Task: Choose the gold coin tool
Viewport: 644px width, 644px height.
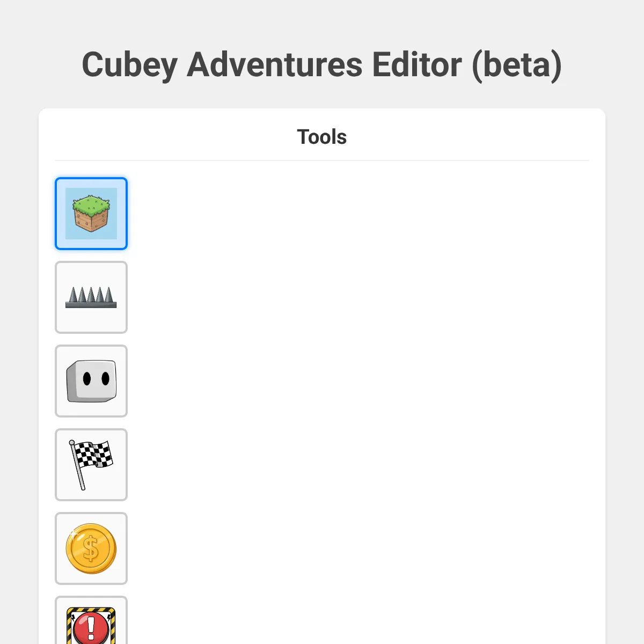Action: tap(91, 548)
